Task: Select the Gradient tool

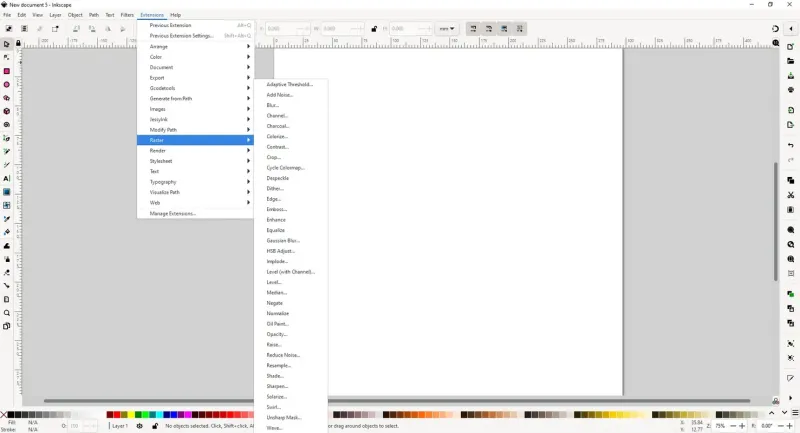Action: point(7,192)
